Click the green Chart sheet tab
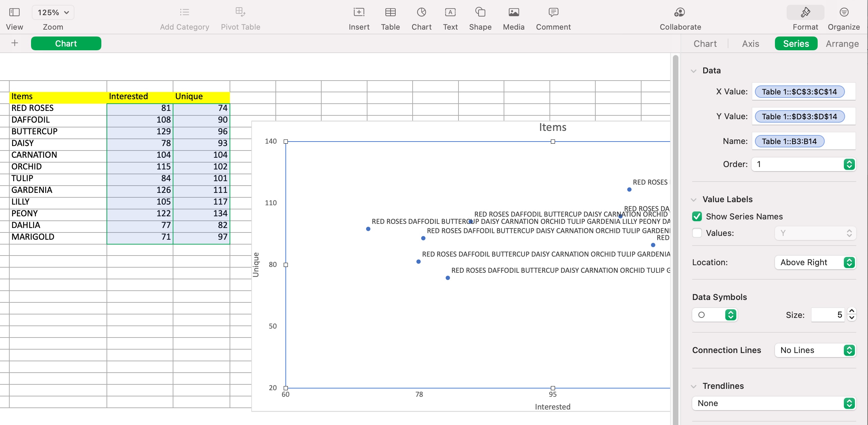This screenshot has width=868, height=425. click(66, 43)
